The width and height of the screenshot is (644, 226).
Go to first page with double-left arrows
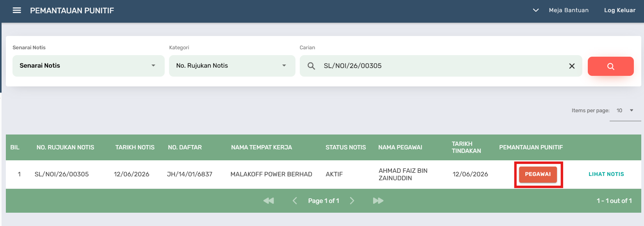coord(269,201)
